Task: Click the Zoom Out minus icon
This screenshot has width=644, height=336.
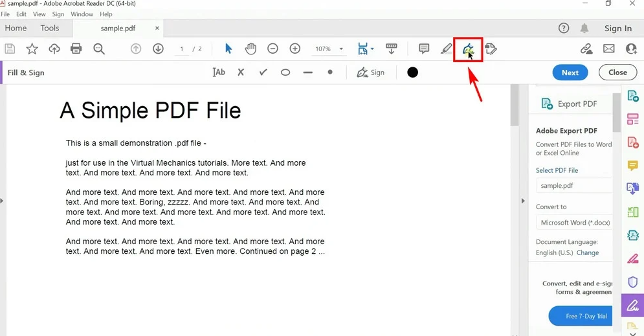Action: click(272, 49)
